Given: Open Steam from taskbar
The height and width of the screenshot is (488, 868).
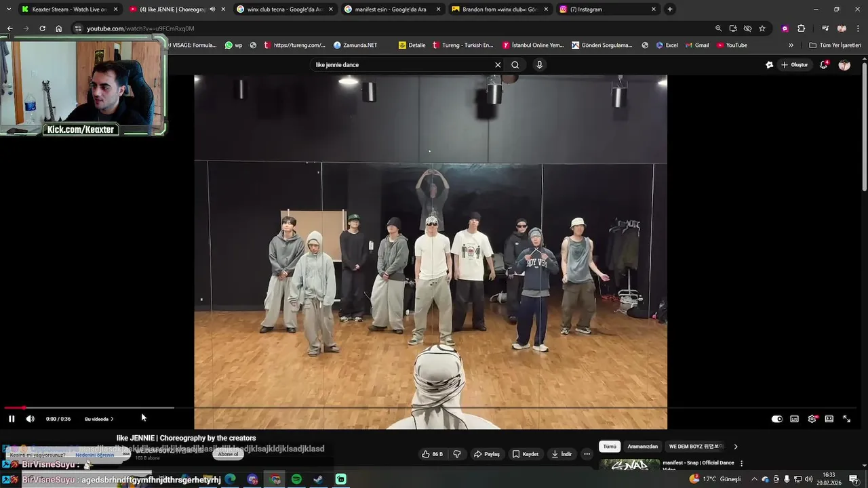Looking at the screenshot, I should point(318,479).
